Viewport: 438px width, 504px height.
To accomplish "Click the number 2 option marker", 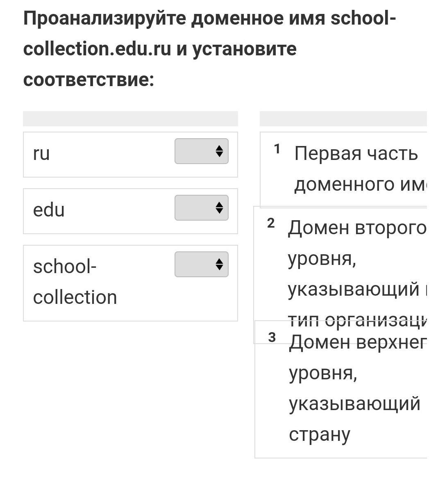I will (x=271, y=223).
